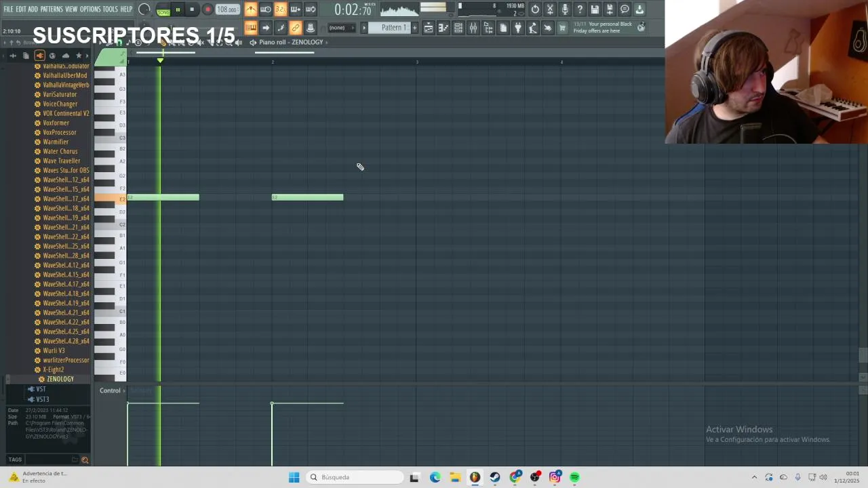Open the PATTERNS menu
Viewport: 868px width, 488px height.
[52, 9]
